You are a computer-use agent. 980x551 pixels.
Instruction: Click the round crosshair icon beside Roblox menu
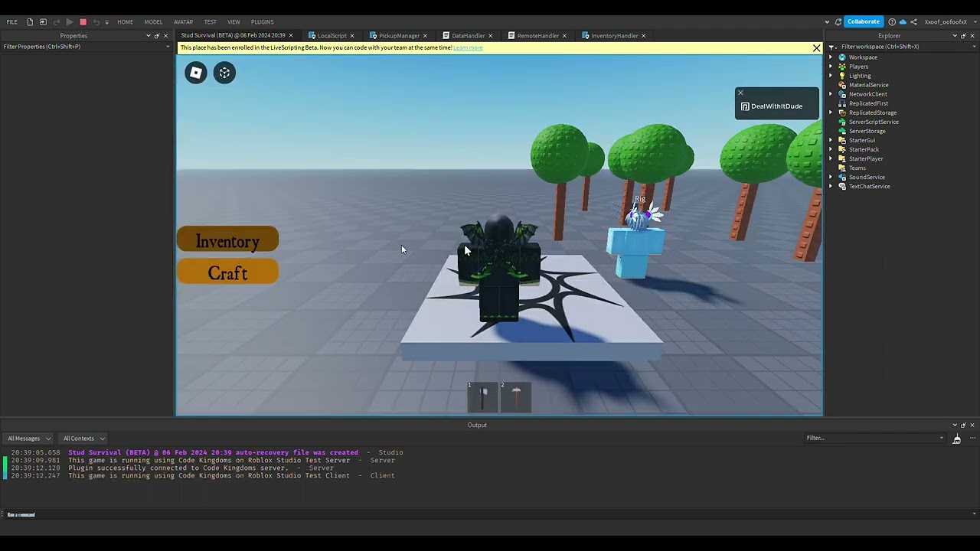point(224,73)
